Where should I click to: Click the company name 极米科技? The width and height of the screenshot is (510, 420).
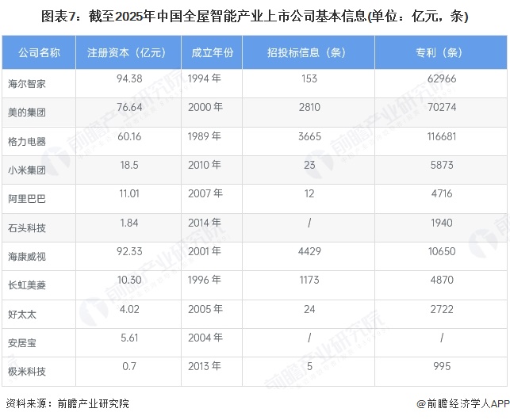click(27, 371)
